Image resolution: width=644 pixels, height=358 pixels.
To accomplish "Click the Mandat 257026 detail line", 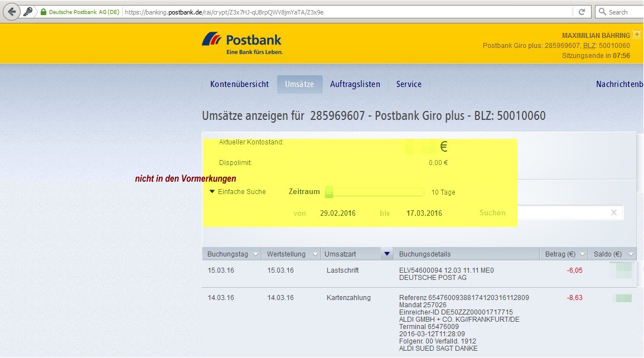I will 423,305.
